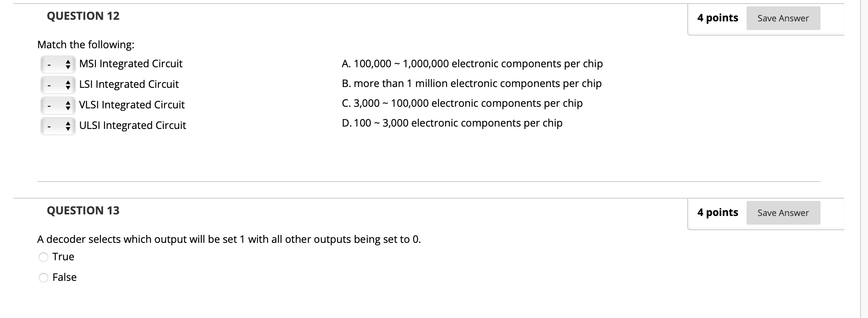This screenshot has width=868, height=318.
Task: Select True for the decoder question
Action: point(63,256)
